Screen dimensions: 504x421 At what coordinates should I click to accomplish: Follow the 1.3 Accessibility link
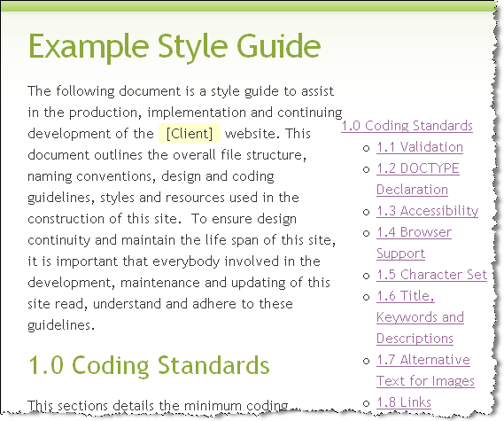(x=428, y=211)
